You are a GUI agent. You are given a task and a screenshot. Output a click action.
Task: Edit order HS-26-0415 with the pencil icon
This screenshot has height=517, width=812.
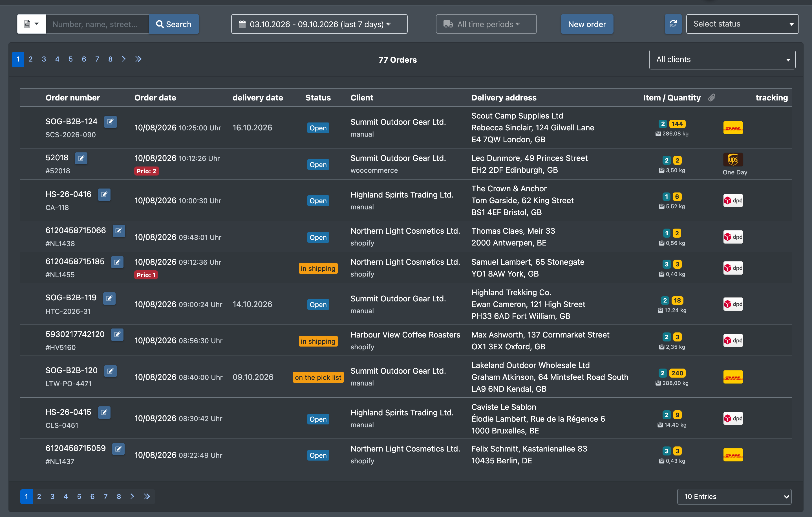pyautogui.click(x=104, y=412)
